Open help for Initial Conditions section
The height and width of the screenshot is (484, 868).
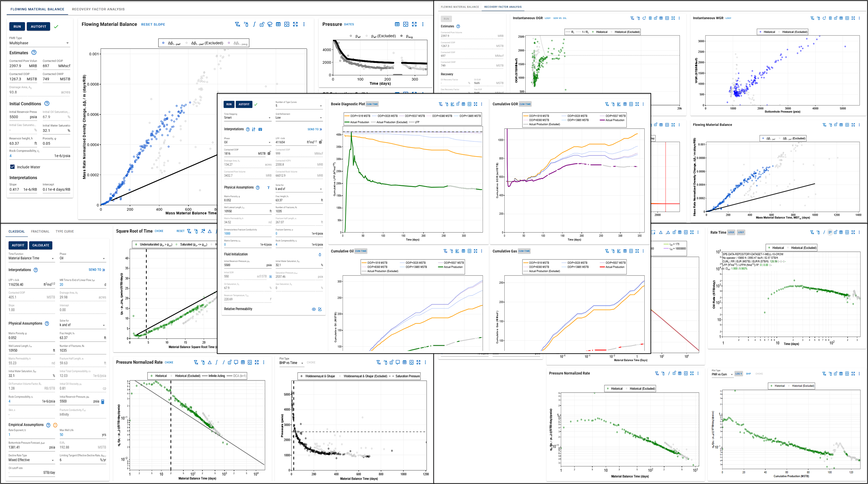click(x=47, y=104)
